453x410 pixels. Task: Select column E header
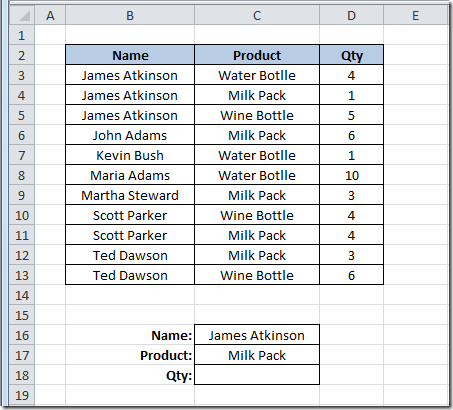coord(415,16)
